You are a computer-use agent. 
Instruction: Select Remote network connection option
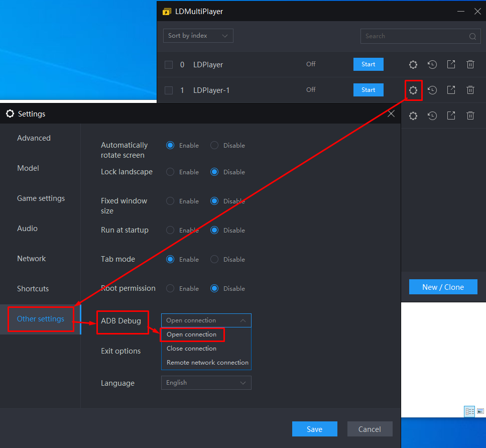[207, 363]
